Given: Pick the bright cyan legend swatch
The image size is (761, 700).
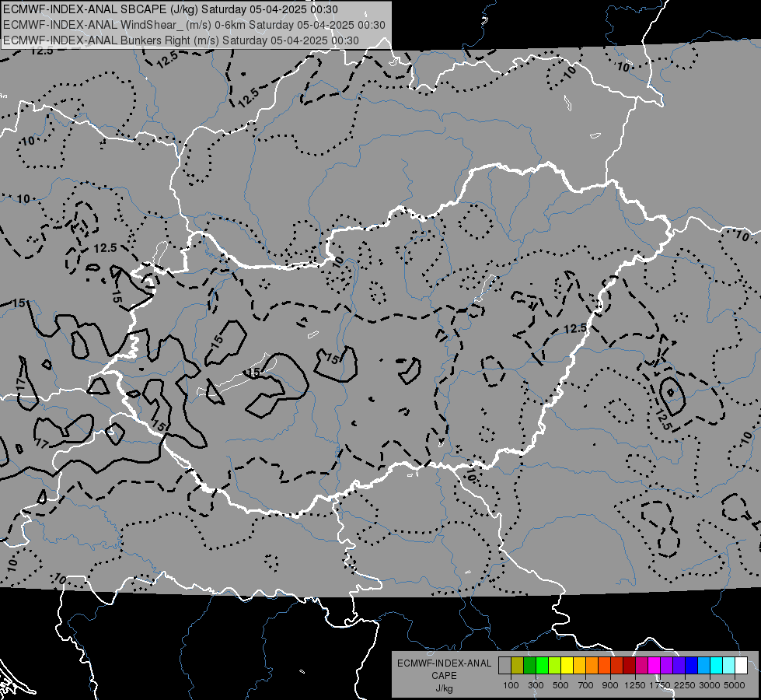Looking at the screenshot, I should click(x=717, y=665).
